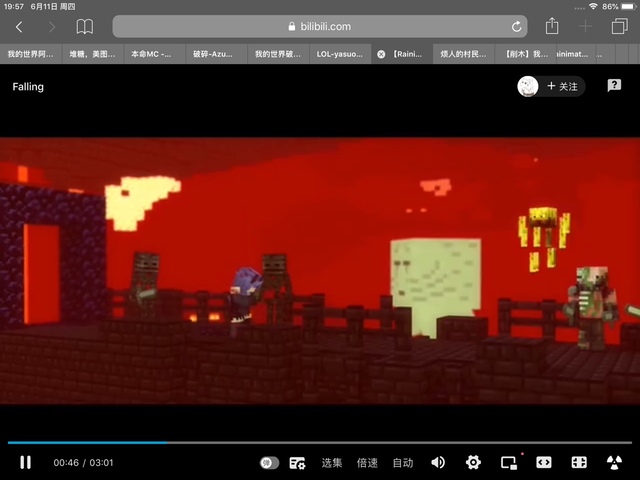Mute the volume speaker icon
Screen dimensions: 640x480
[438, 462]
